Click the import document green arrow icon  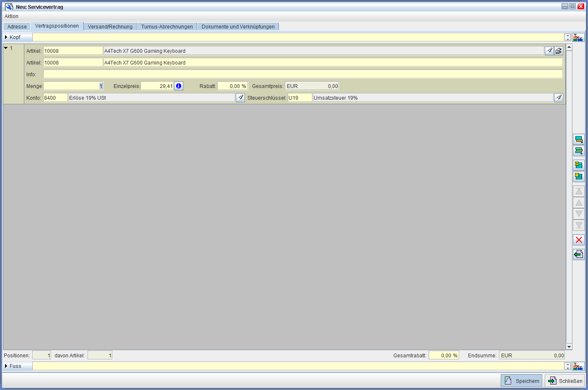pyautogui.click(x=579, y=254)
